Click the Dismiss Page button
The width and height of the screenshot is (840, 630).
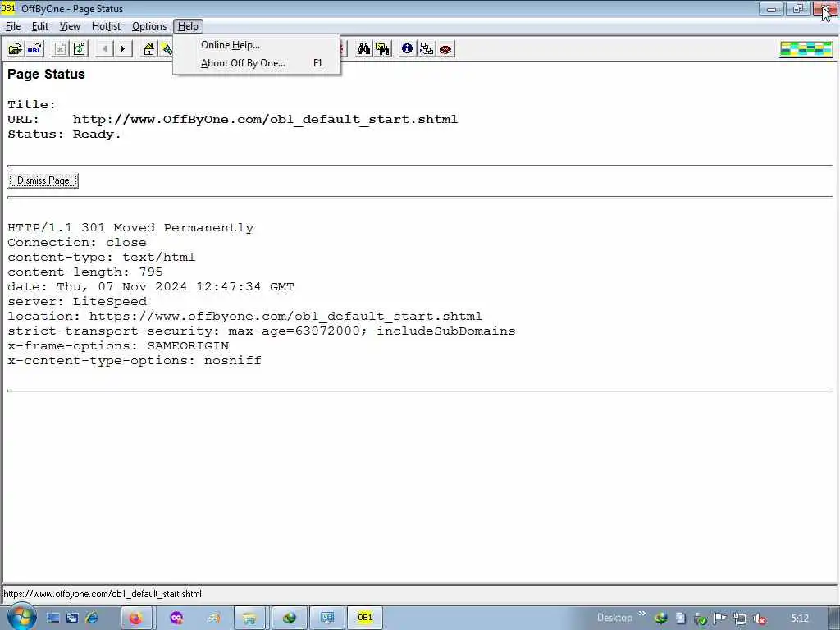(43, 180)
